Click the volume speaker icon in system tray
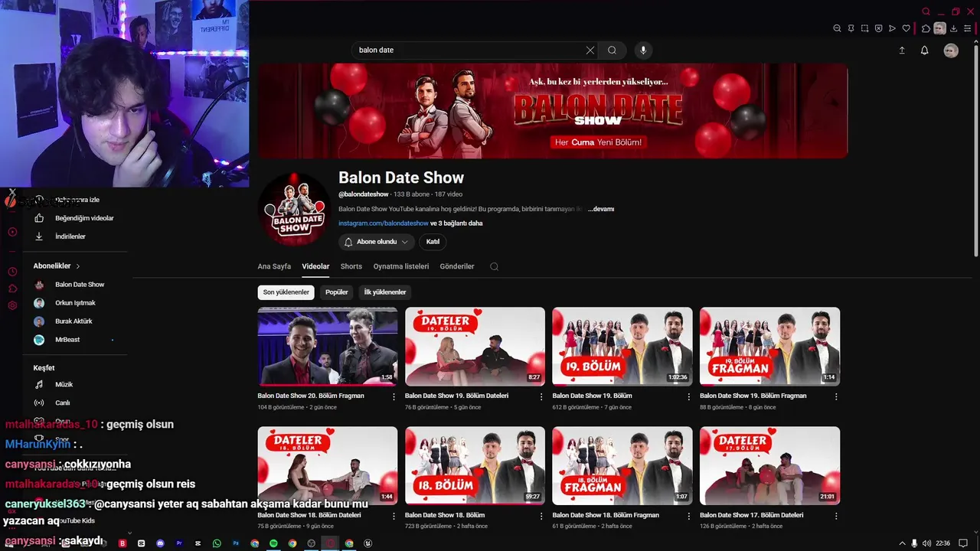980x551 pixels. coord(927,543)
